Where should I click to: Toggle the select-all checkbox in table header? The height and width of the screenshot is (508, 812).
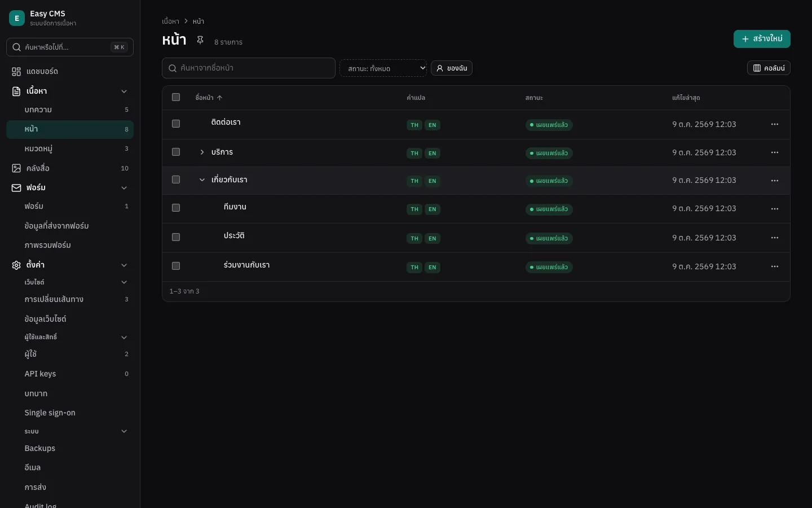click(x=176, y=97)
